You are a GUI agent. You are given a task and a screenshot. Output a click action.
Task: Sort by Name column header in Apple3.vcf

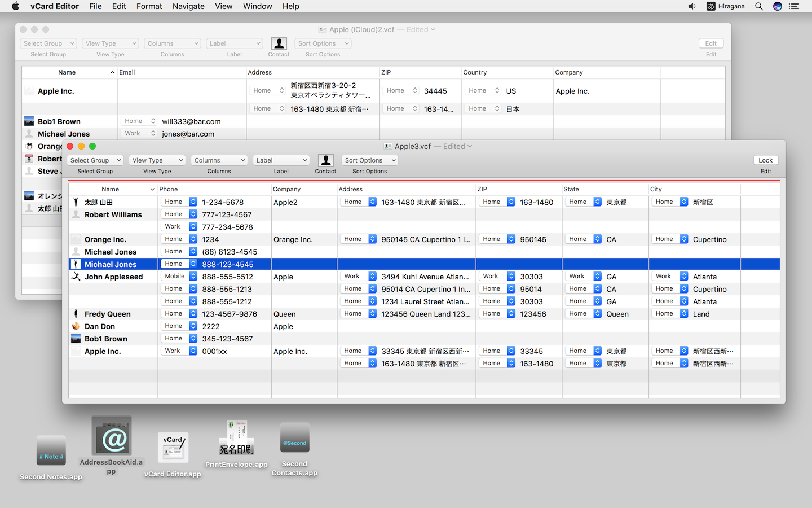(x=113, y=189)
